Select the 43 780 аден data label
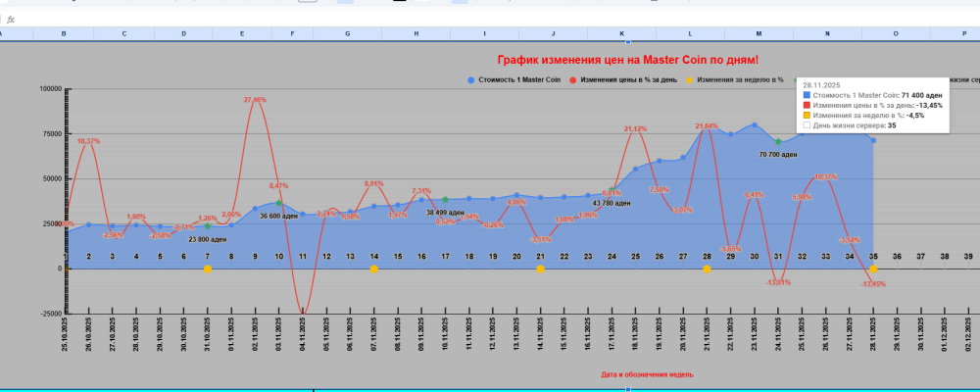980x392 pixels. (612, 203)
